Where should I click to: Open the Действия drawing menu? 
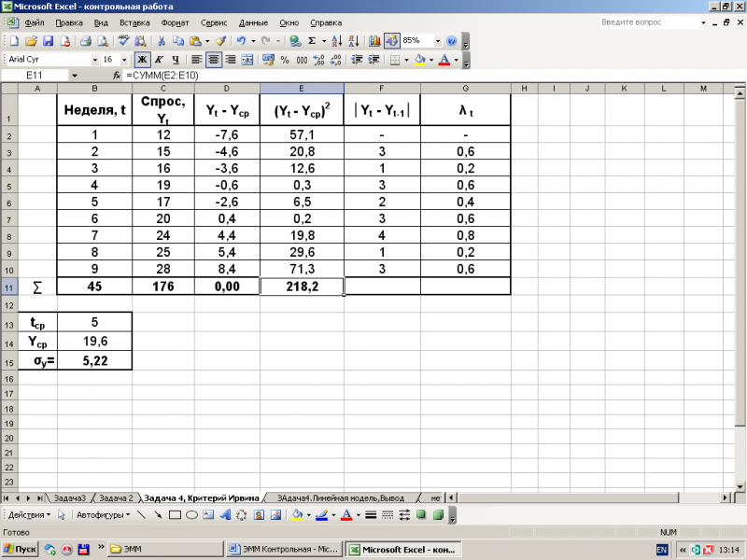pos(29,515)
